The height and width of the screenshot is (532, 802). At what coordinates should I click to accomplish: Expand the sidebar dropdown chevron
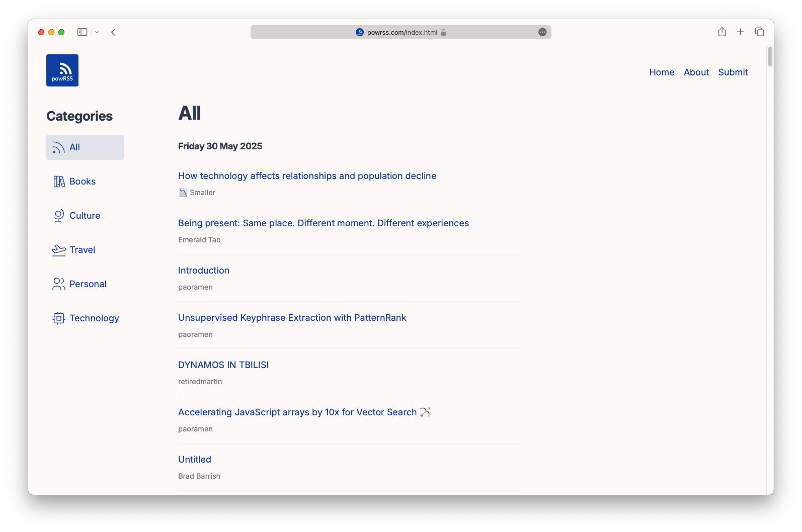(x=97, y=32)
